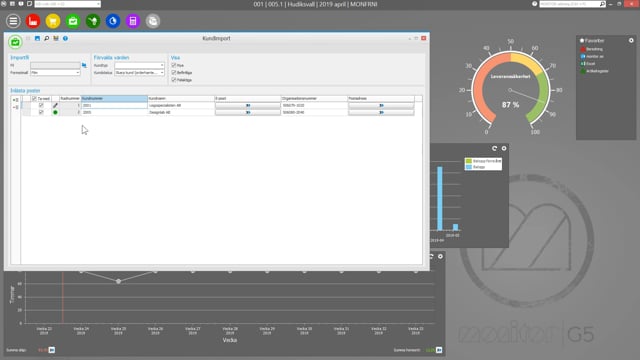640x360 pixels.
Task: Open the Kundtyp dropdown
Action: click(139, 65)
